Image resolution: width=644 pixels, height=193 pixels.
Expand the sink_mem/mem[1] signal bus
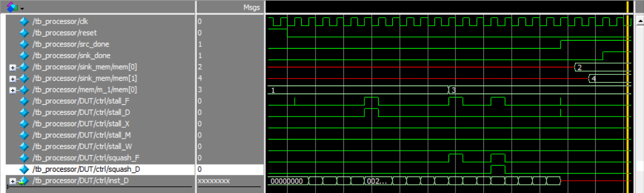(12, 78)
